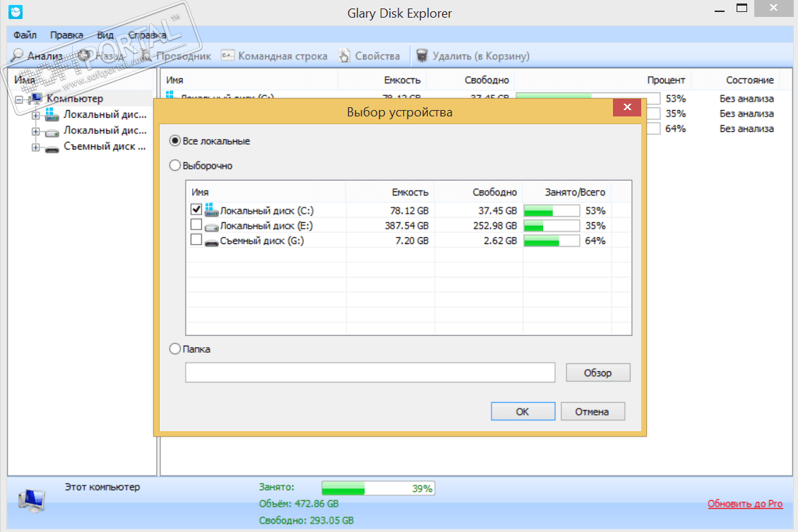Click the Удалить trash bin icon

tap(422, 56)
